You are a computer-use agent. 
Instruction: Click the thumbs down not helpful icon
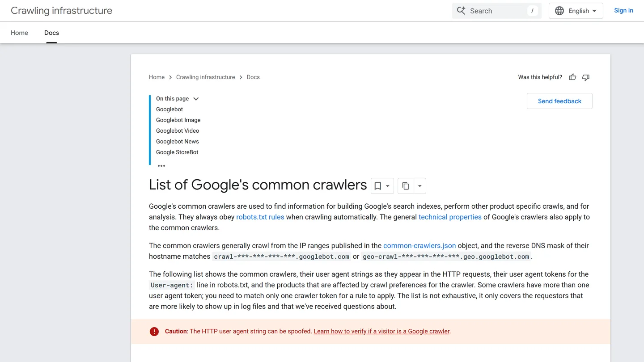pos(586,77)
